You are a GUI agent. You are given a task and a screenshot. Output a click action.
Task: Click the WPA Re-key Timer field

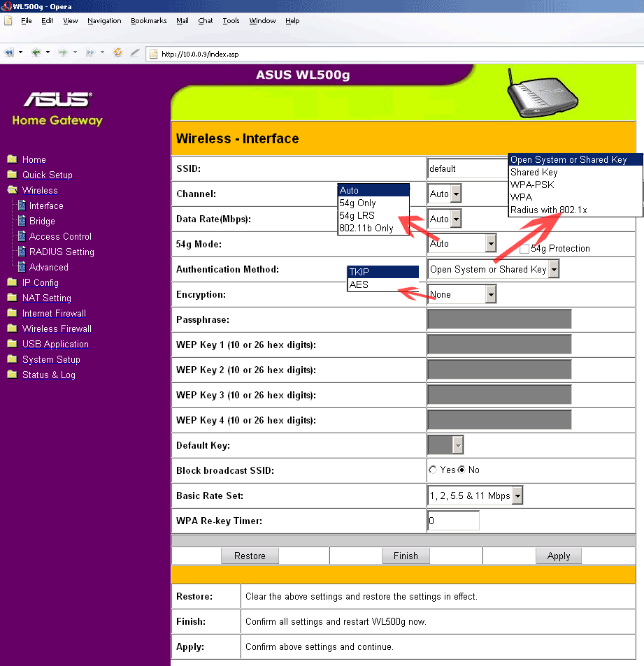tap(453, 521)
